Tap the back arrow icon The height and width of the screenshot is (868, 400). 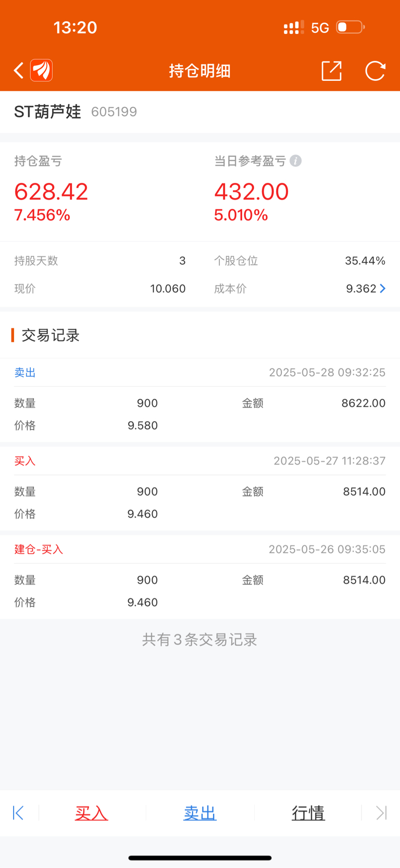(19, 70)
